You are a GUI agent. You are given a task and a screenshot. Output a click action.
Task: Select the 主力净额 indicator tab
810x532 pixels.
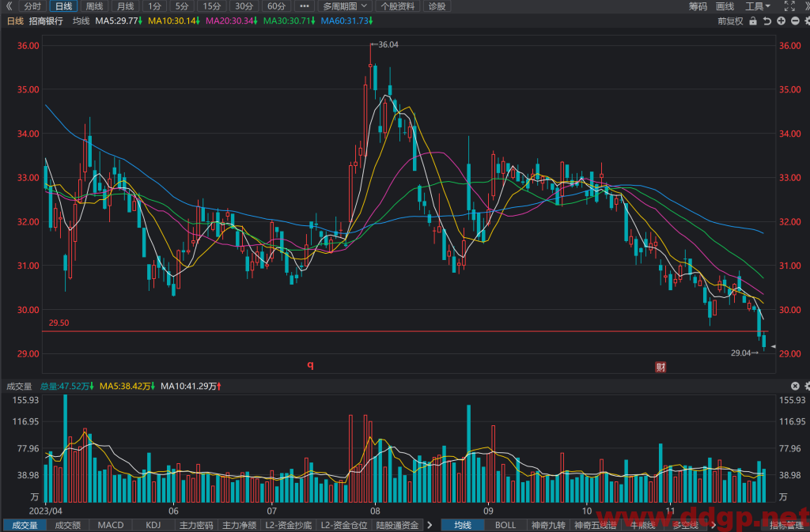coord(239,526)
